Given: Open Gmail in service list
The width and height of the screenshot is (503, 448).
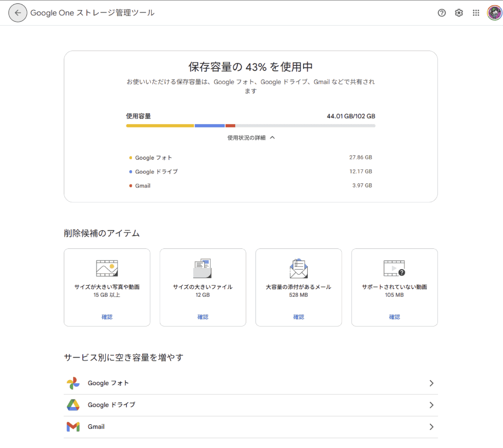Looking at the screenshot, I should pos(251,427).
